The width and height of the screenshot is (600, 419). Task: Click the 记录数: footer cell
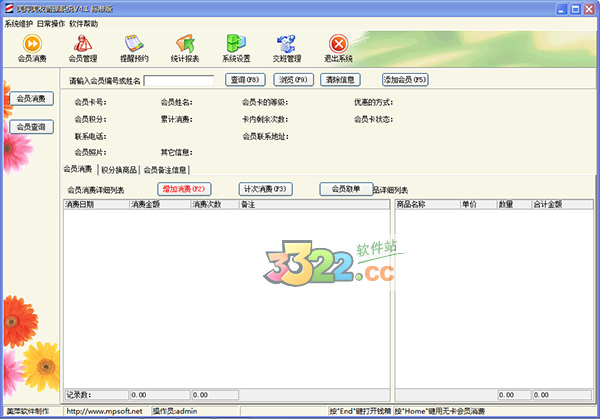(96, 395)
